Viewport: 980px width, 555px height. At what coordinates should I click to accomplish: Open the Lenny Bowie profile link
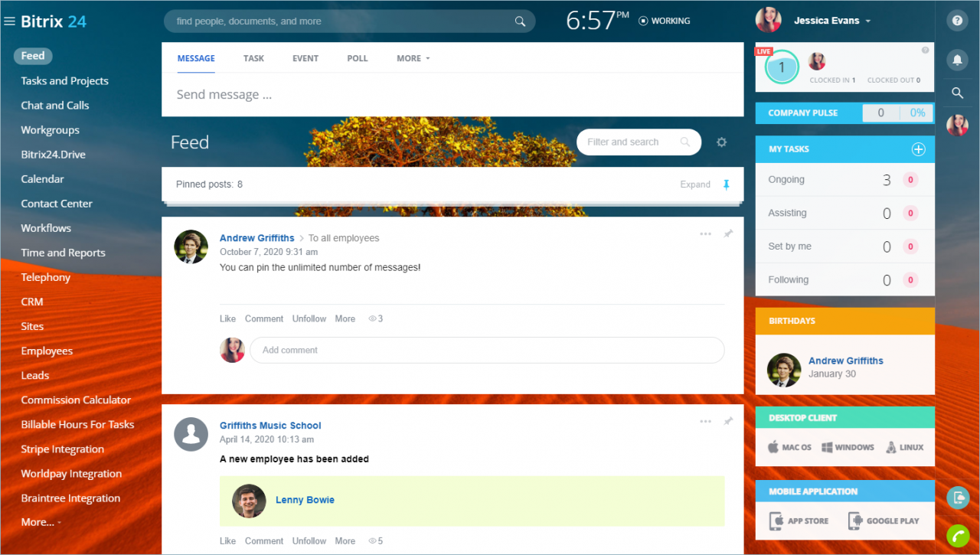tap(305, 500)
